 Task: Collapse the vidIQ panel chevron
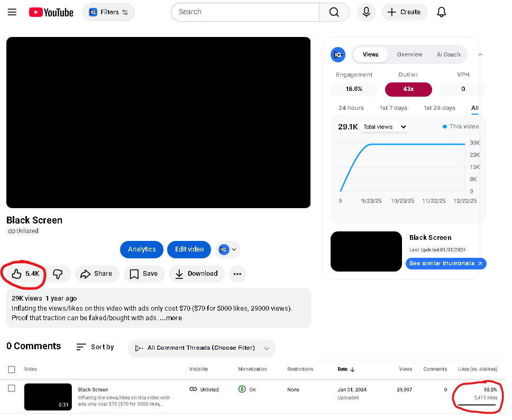pyautogui.click(x=480, y=55)
